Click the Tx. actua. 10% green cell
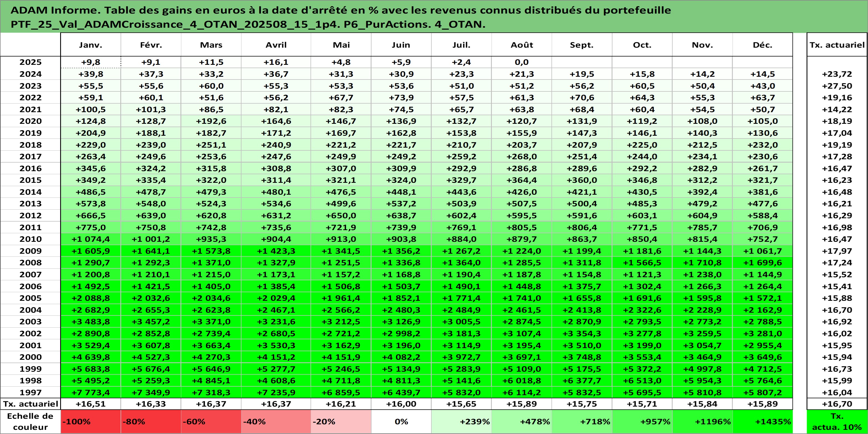The width and height of the screenshot is (868, 434). pos(837,422)
